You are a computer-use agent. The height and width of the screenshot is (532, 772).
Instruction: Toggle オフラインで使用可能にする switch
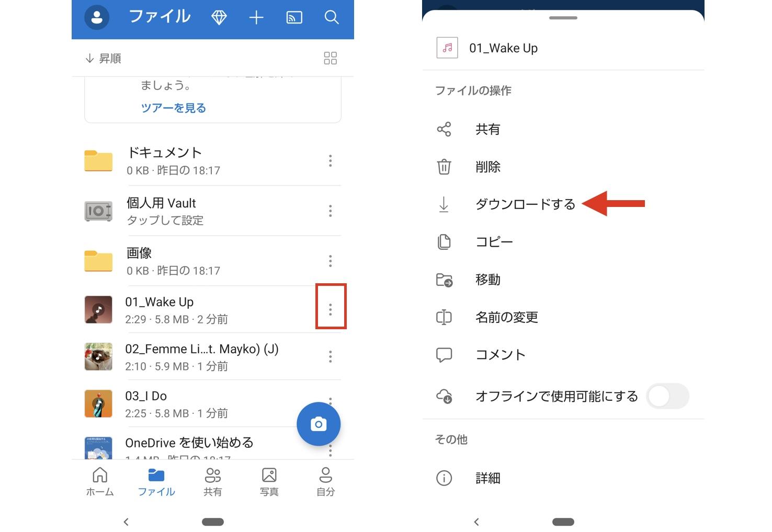click(x=668, y=396)
